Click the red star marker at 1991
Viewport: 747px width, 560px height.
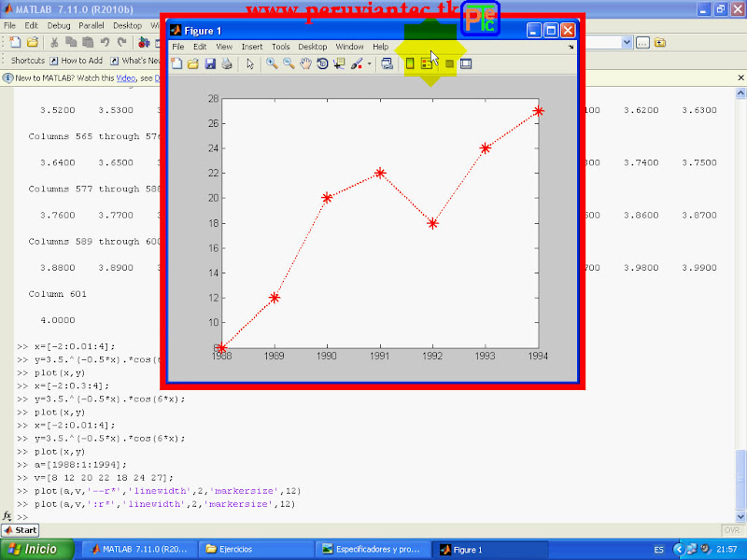[380, 173]
